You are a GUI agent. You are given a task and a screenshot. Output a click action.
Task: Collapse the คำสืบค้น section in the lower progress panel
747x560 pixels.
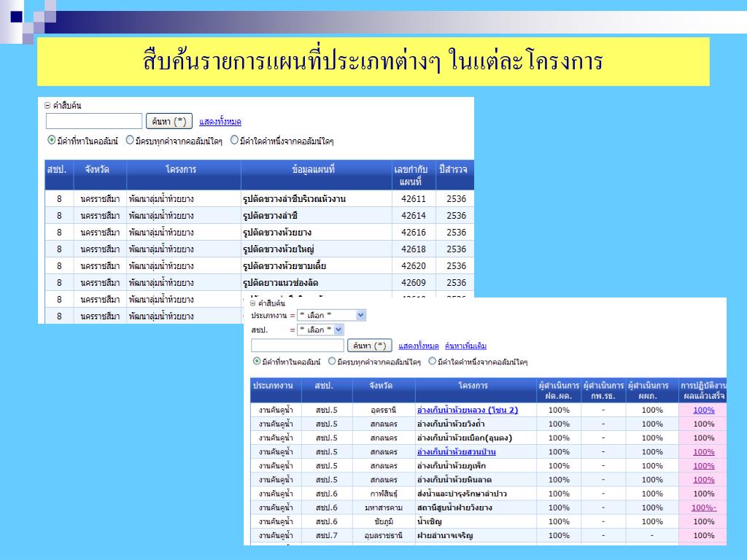(253, 303)
